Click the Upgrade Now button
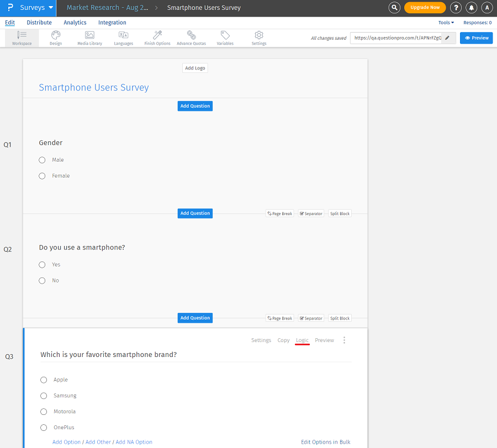This screenshot has width=497, height=448. coord(425,7)
